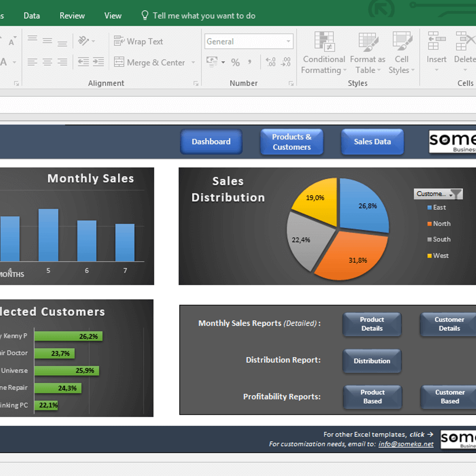Screen dimensions: 476x476
Task: Click the Increase Decimal icon
Action: (270, 62)
